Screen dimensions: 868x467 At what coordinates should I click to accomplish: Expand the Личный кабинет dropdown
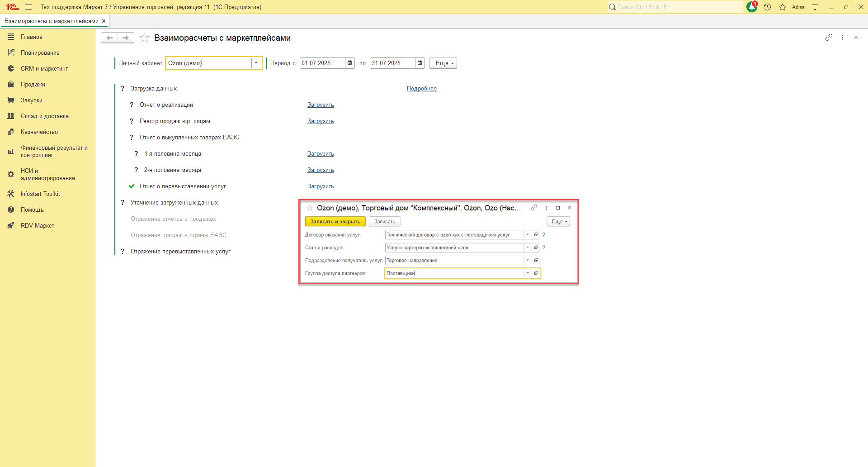pyautogui.click(x=256, y=63)
